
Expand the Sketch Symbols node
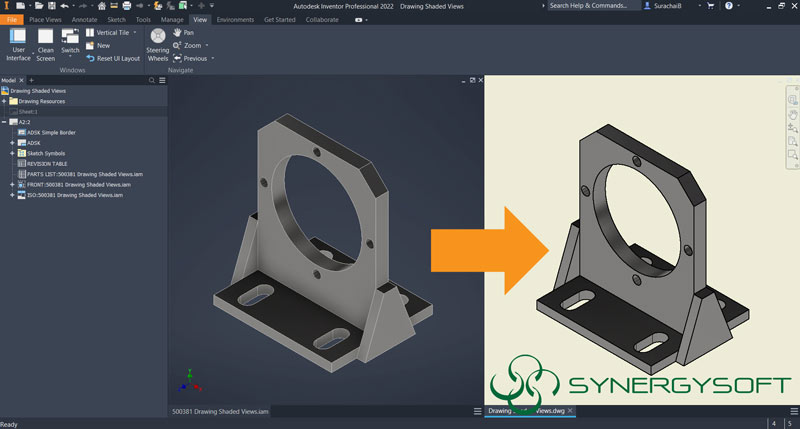pos(12,153)
